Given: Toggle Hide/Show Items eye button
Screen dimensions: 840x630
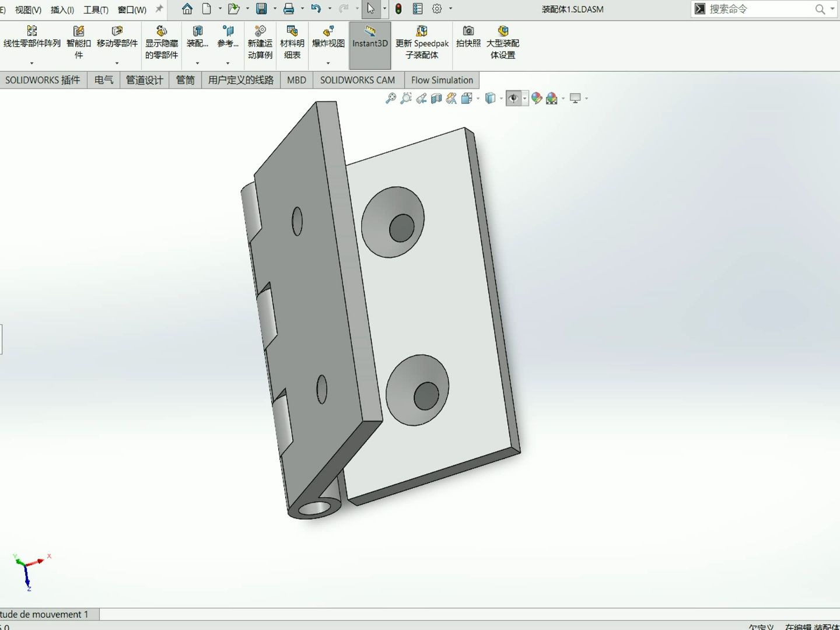Looking at the screenshot, I should coord(513,99).
